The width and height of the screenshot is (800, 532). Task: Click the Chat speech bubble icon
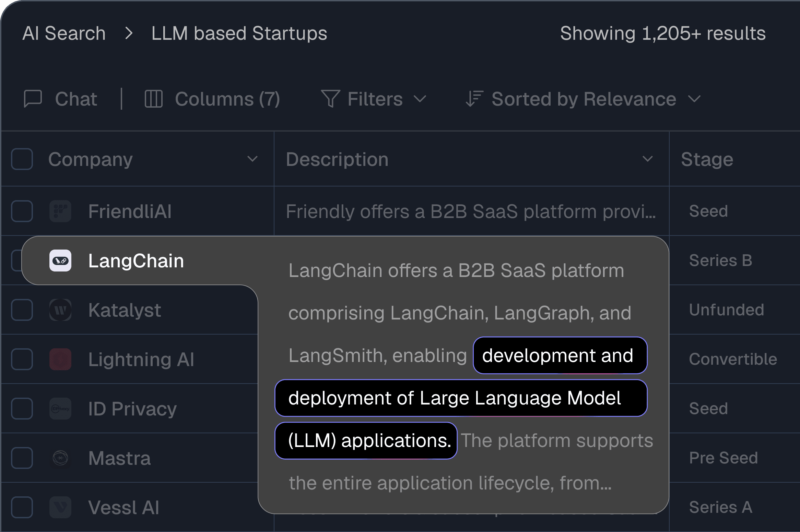click(x=33, y=99)
